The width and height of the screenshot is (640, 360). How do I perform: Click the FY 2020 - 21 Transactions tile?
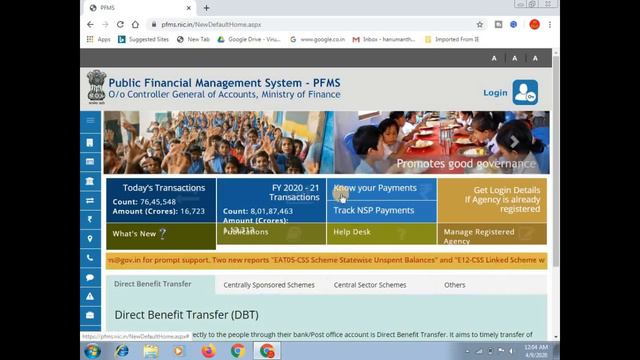271,201
